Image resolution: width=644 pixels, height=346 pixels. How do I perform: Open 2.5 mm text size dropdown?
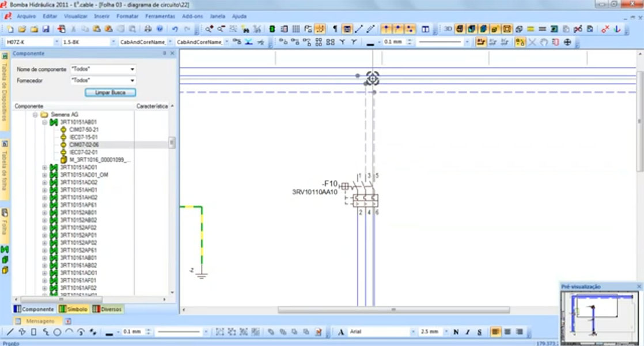[x=446, y=332]
